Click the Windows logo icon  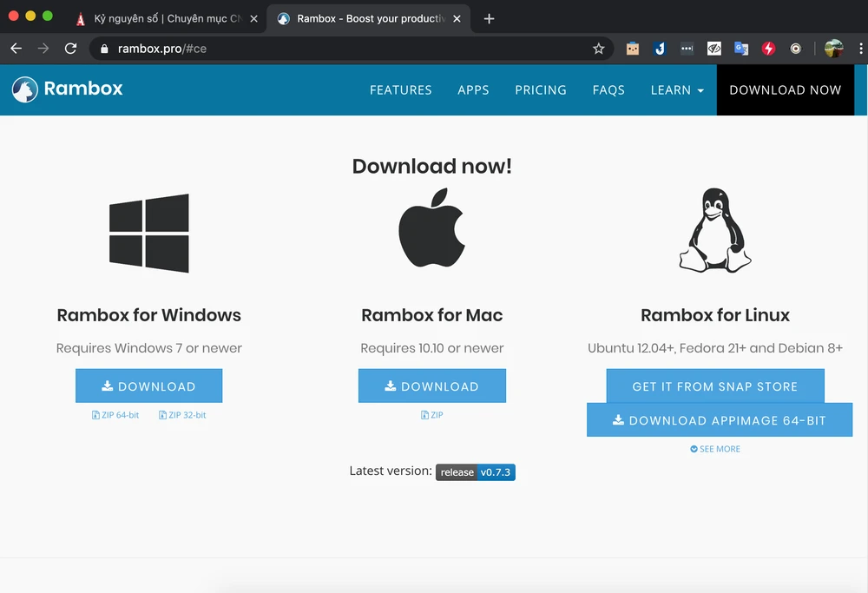click(x=148, y=234)
